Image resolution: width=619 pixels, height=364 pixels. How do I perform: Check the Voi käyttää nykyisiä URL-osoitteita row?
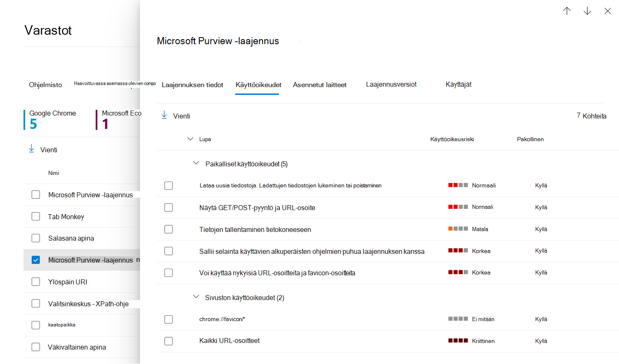tap(168, 273)
